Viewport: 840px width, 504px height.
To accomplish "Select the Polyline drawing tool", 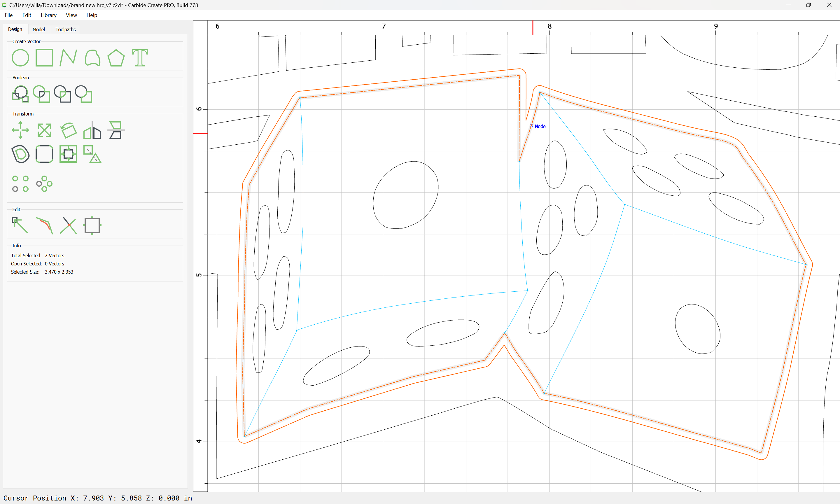I will tap(68, 58).
